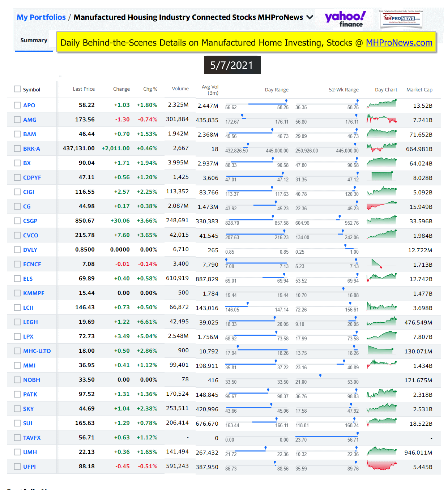Open the LPX day chart sparkline
Screen dimensions: 448x490
pyautogui.click(x=381, y=336)
